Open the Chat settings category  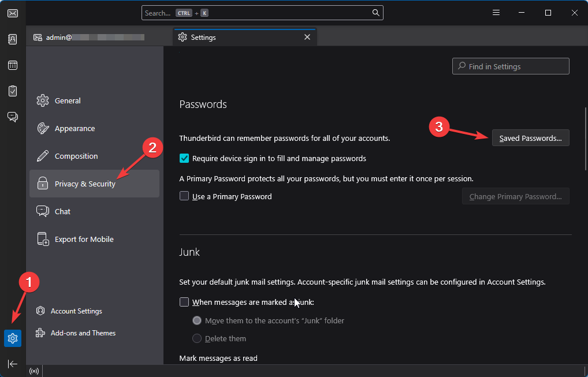pos(95,211)
